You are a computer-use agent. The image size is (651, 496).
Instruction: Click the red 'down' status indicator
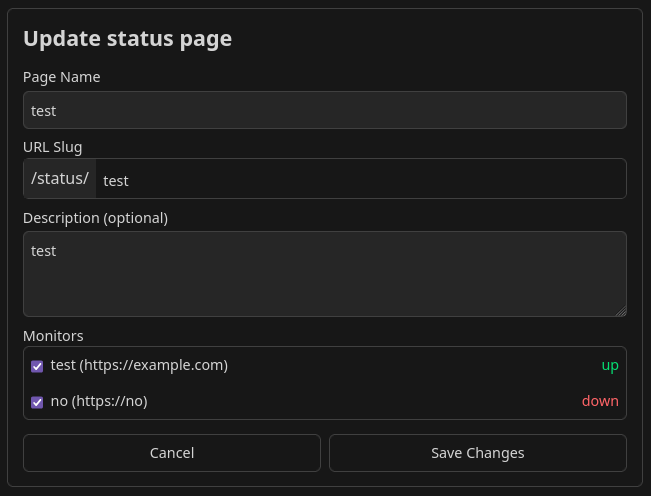click(x=600, y=401)
